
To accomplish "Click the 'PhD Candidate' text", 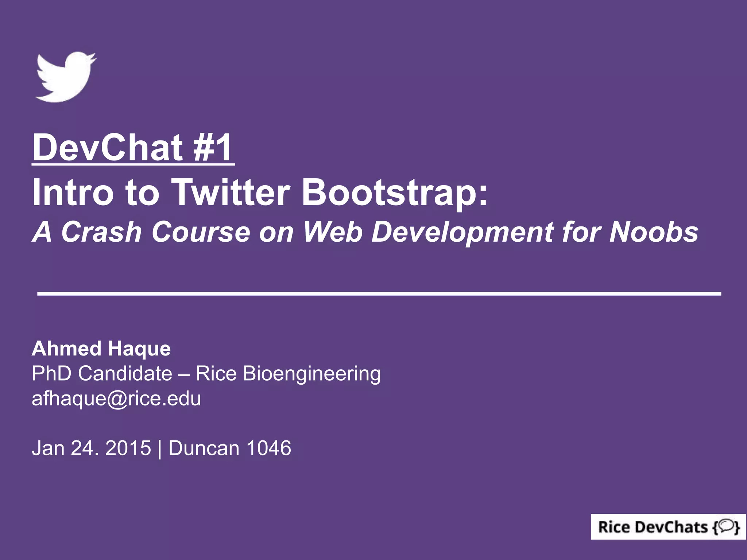I will (102, 373).
